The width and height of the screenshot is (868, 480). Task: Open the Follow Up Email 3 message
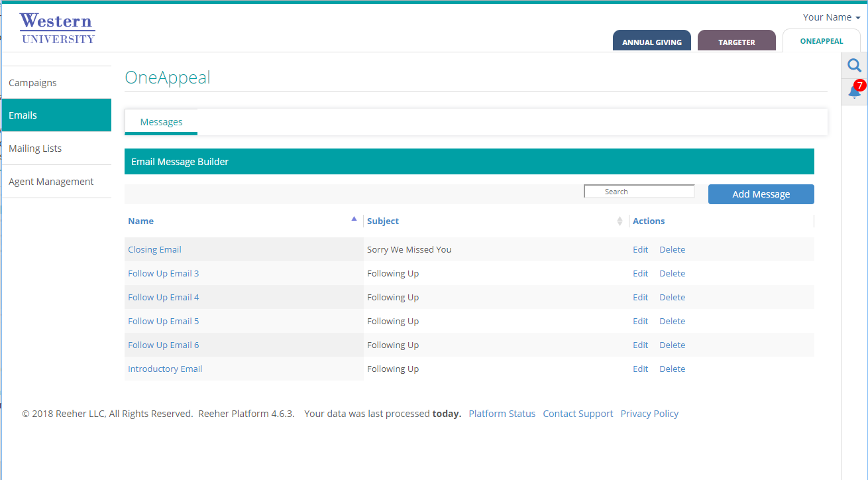click(163, 272)
